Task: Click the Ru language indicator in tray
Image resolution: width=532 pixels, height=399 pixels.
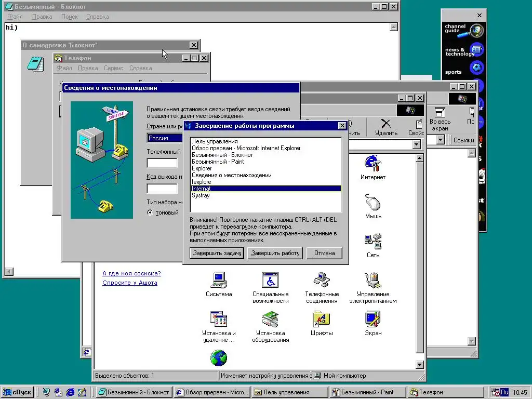Action: (x=504, y=392)
